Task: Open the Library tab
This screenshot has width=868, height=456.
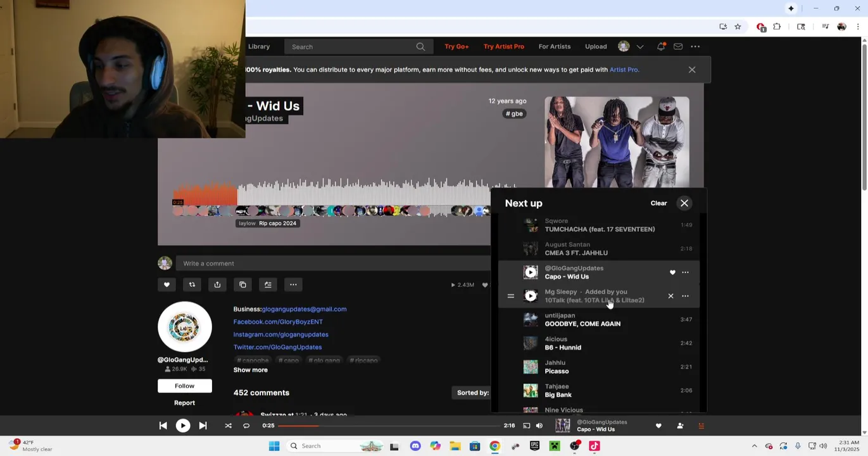Action: point(259,46)
